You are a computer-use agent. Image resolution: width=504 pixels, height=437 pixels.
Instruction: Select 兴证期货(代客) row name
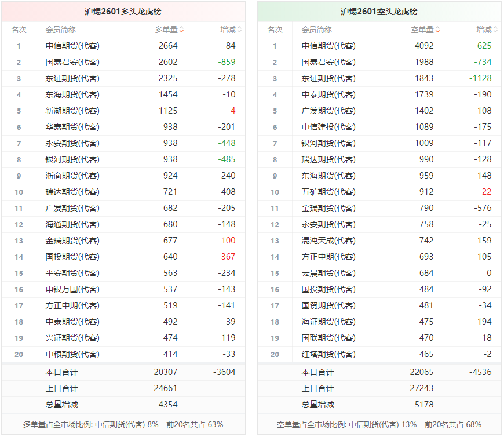(x=72, y=338)
